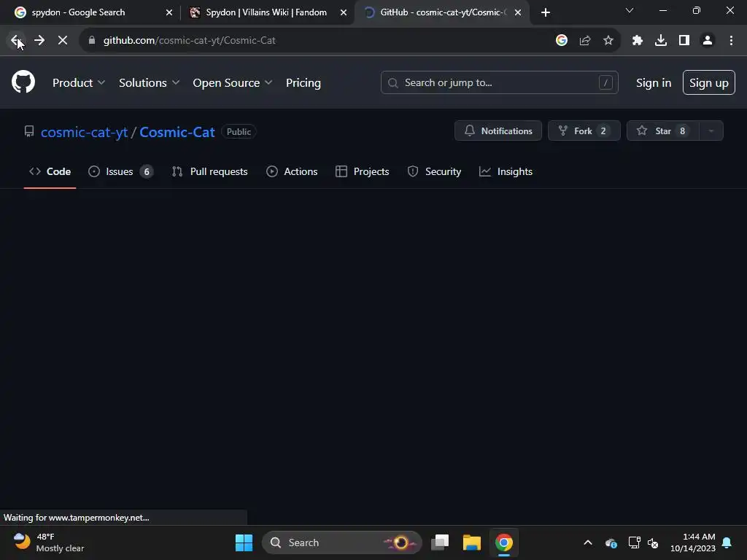
Task: Open the tab search chevron
Action: (630, 10)
